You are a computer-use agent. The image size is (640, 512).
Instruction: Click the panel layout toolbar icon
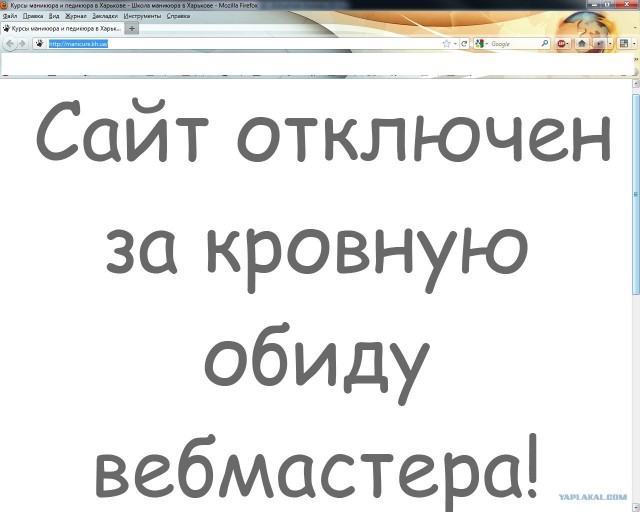(x=623, y=43)
